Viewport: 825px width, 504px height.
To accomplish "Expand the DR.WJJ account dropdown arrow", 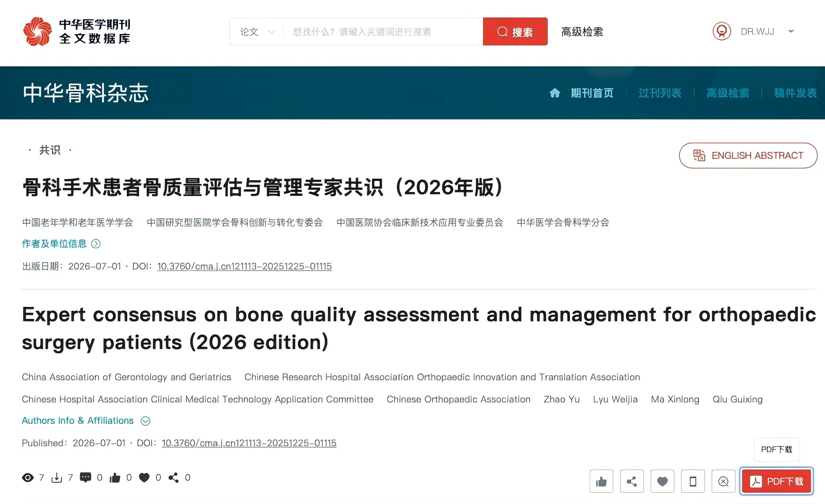I will pos(791,31).
